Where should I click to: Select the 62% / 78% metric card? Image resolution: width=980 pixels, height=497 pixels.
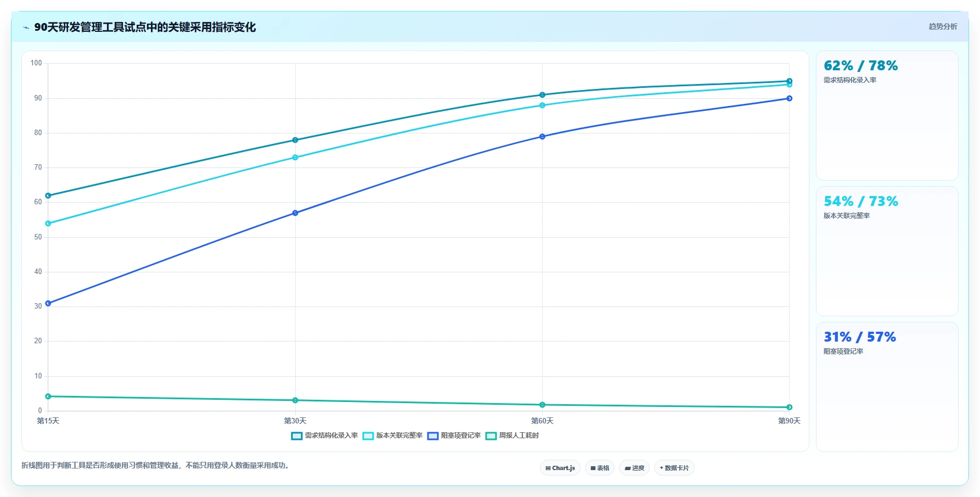887,116
